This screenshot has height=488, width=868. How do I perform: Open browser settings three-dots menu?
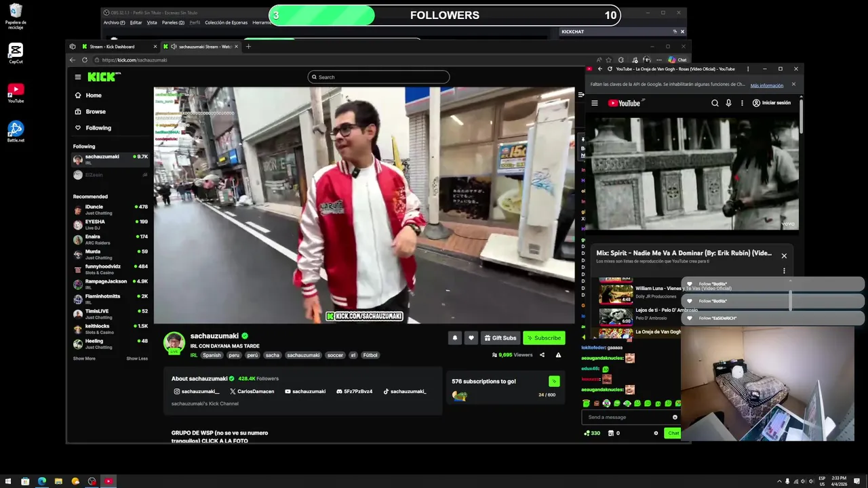tap(658, 60)
